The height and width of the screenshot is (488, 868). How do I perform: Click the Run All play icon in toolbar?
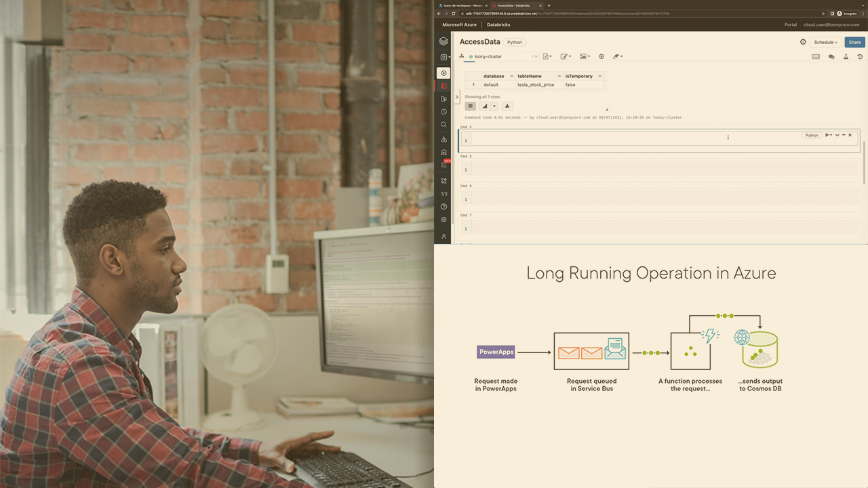[601, 56]
